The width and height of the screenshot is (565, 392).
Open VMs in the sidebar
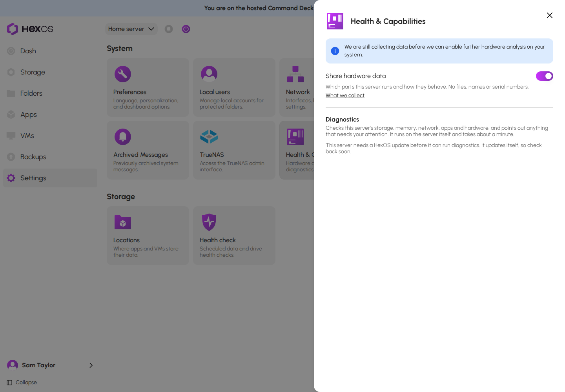(50, 136)
